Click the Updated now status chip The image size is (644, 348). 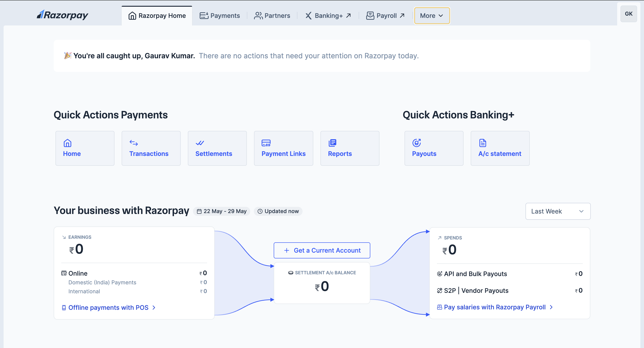278,212
